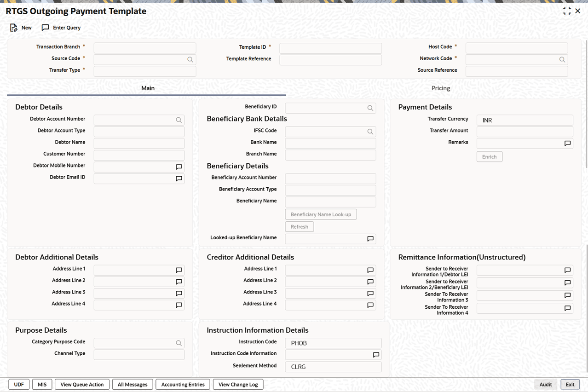Open Creditor Address Line 2 editor icon
The height and width of the screenshot is (392, 588).
pos(370,282)
